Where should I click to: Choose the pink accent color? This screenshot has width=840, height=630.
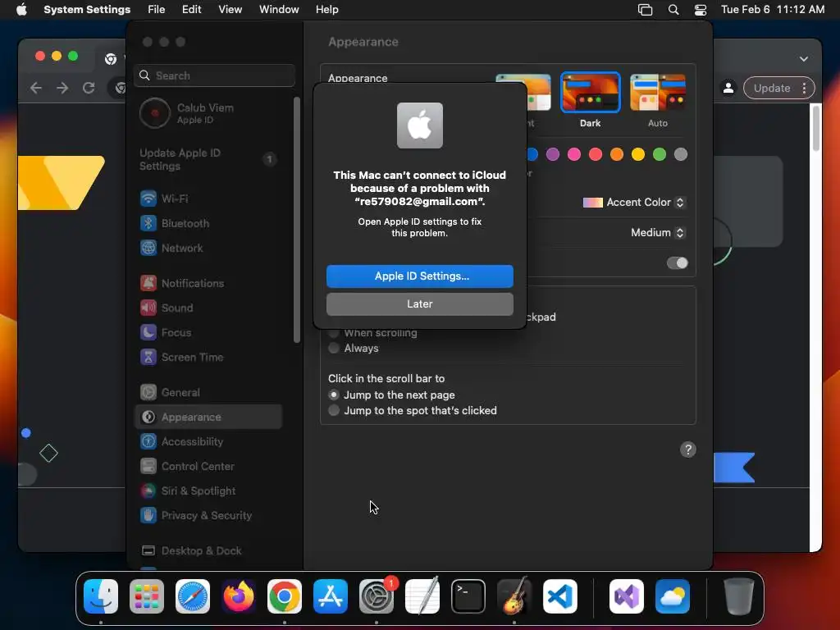tap(574, 155)
